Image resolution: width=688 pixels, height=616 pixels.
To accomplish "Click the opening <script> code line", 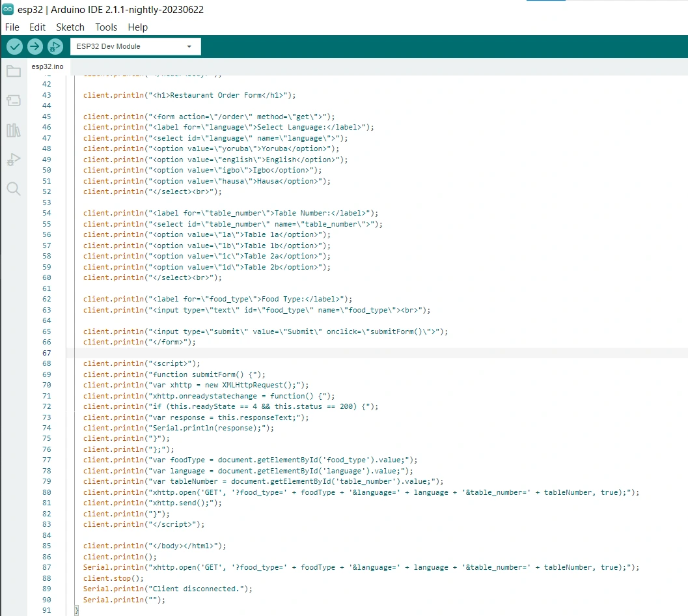I will 142,364.
